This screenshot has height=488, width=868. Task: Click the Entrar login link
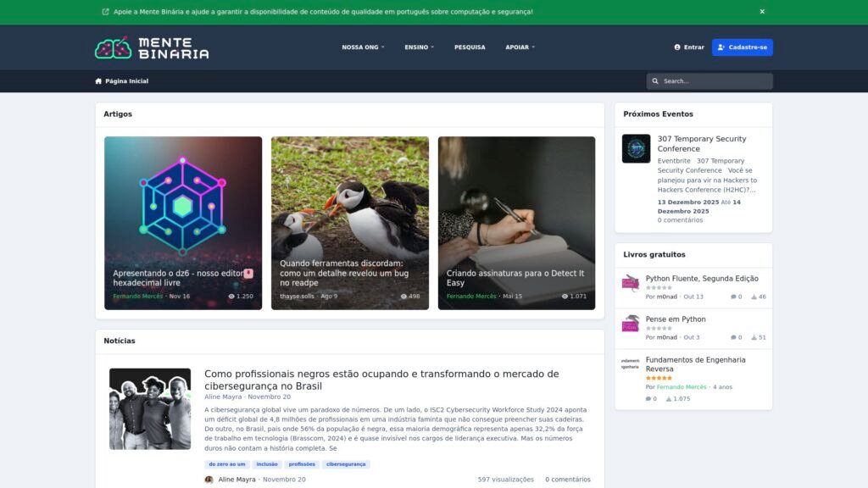[689, 47]
